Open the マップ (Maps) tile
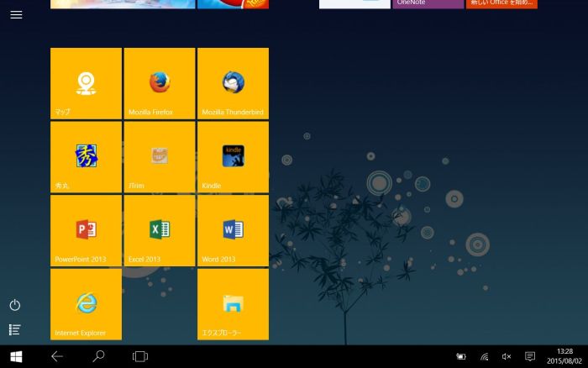The image size is (588, 368). point(86,83)
